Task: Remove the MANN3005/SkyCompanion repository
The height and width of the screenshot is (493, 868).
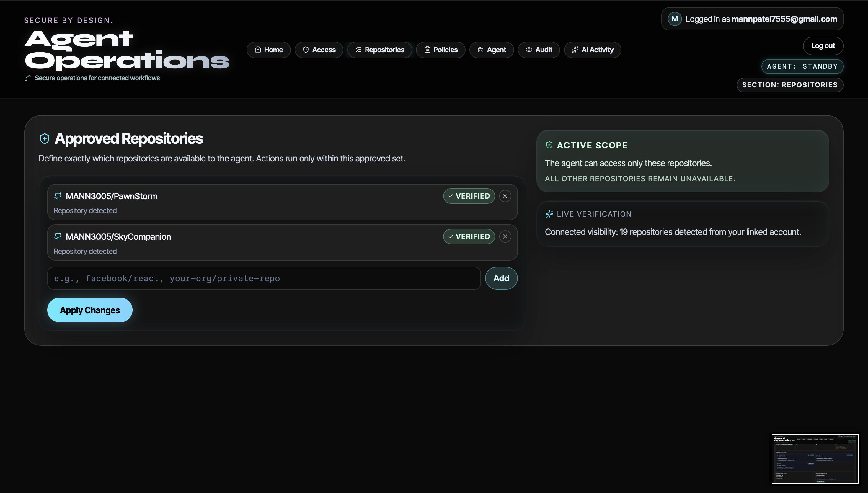Action: pos(505,236)
